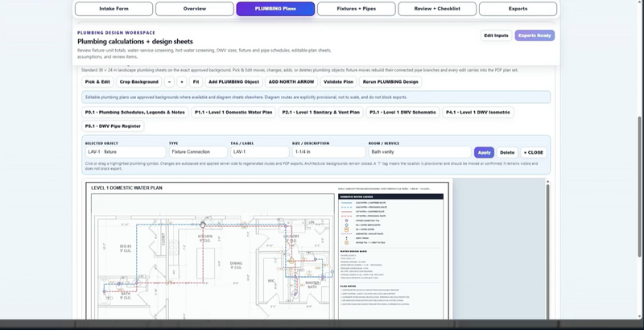
Task: Open sheet P4.1 Level 1 DWV Isometric
Action: 478,112
